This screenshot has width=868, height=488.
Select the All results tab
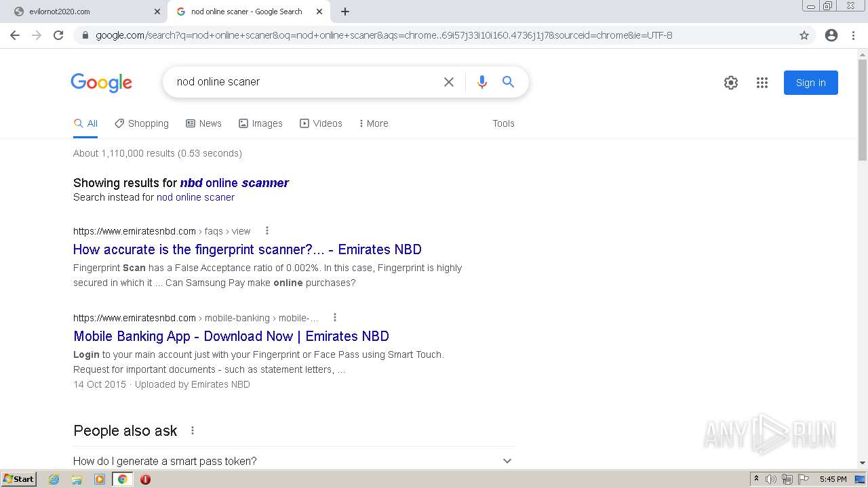pos(85,123)
